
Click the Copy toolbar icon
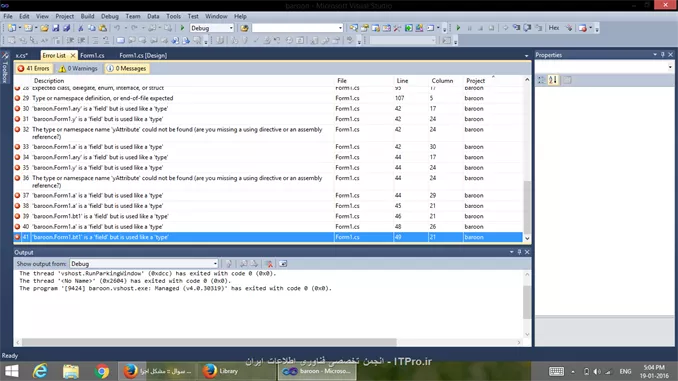coord(92,28)
